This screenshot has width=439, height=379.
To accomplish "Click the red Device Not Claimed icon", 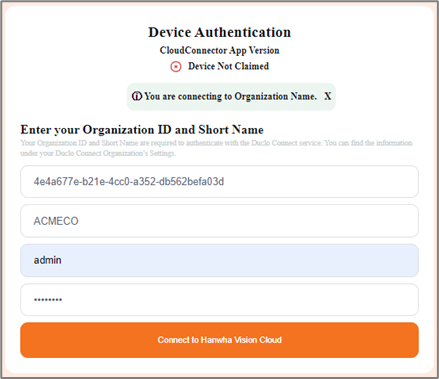I will click(x=176, y=67).
